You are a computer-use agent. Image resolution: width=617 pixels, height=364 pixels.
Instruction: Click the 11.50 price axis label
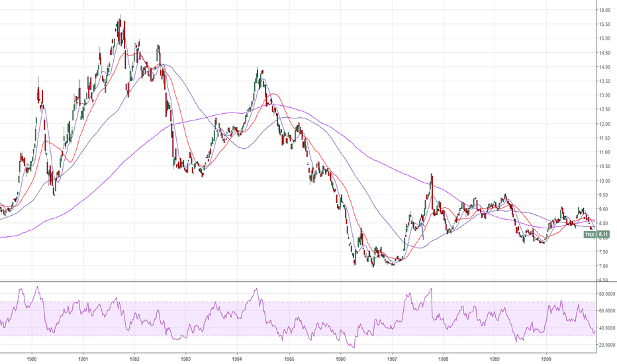click(x=604, y=138)
